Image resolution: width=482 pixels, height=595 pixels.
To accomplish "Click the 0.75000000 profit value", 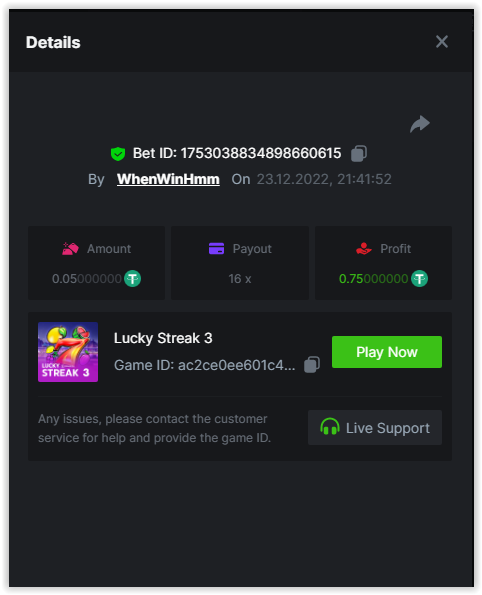I will (x=373, y=279).
